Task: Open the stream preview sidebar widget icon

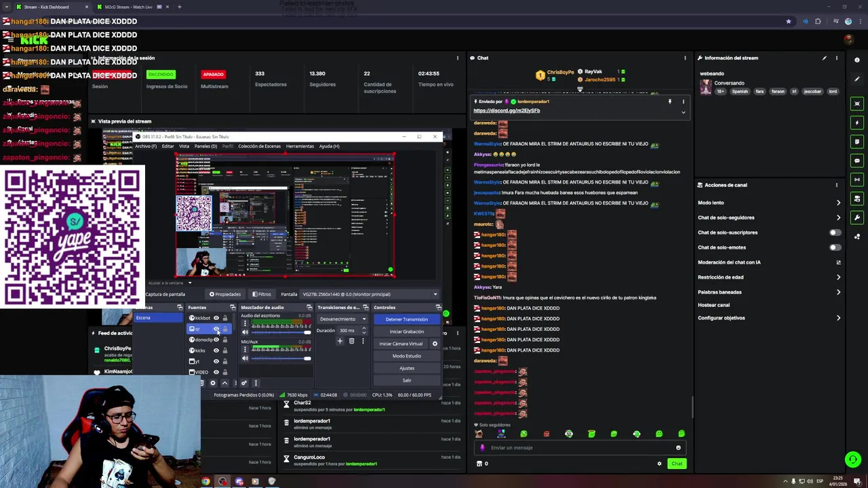Action: click(857, 104)
